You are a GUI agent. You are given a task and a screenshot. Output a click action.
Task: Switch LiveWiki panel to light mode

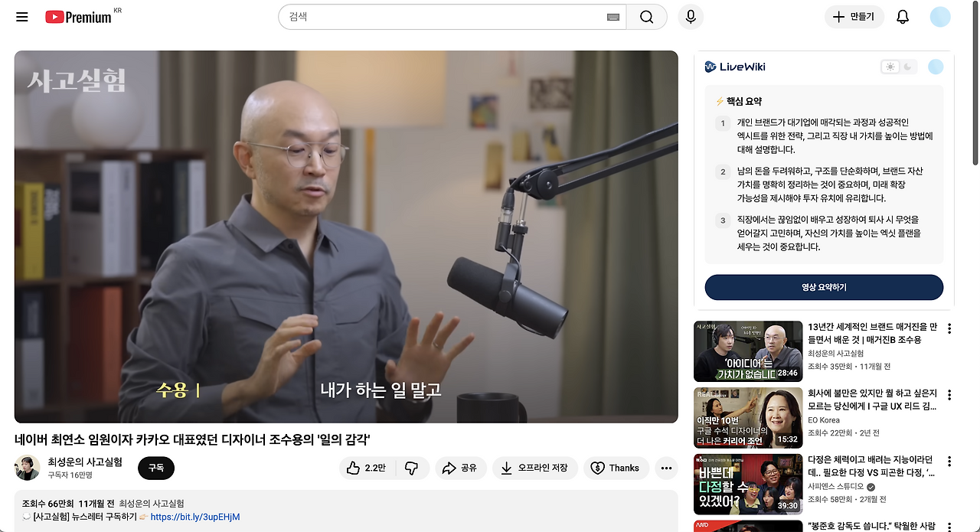890,67
